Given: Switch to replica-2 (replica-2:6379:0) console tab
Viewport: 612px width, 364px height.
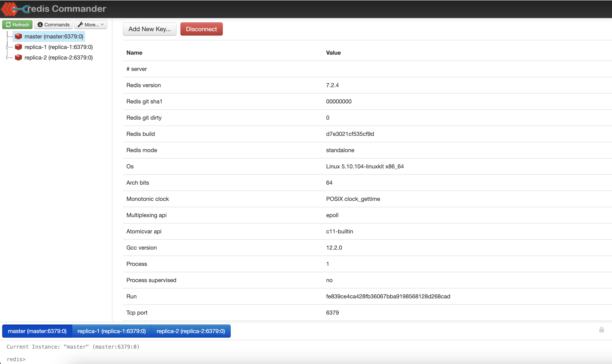Looking at the screenshot, I should 191,331.
